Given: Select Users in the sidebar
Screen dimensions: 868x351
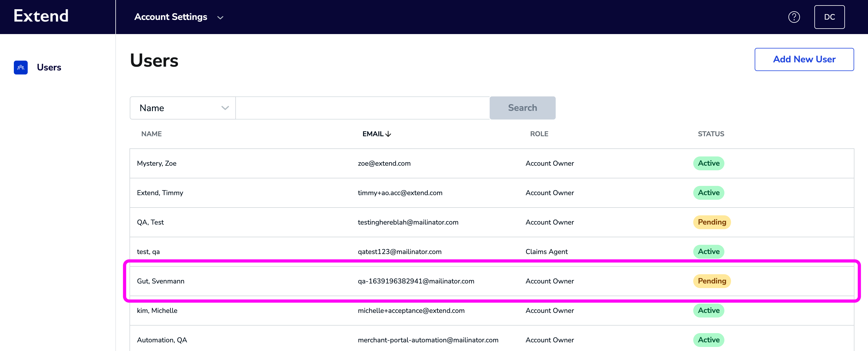Looking at the screenshot, I should (x=49, y=68).
